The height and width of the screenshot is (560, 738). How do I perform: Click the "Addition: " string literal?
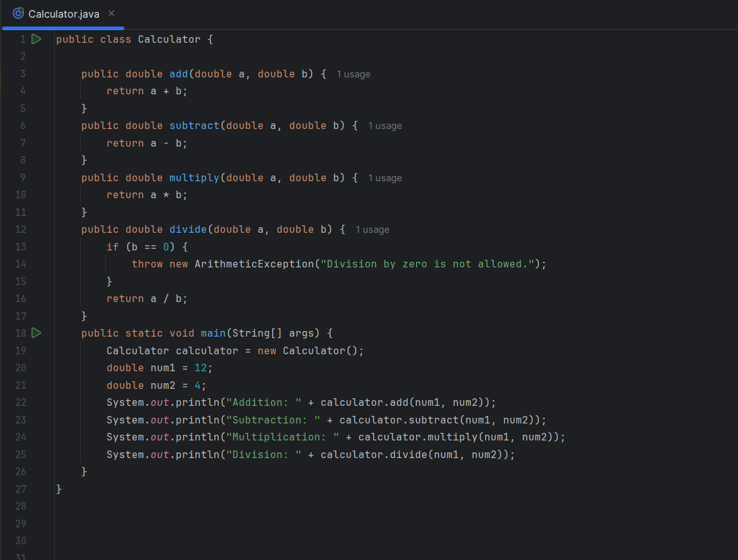[264, 403]
